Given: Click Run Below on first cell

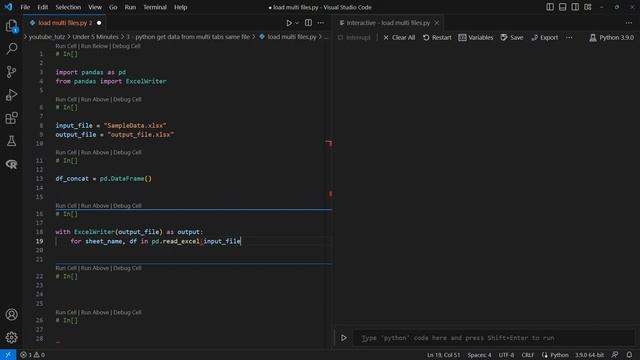Looking at the screenshot, I should [x=94, y=46].
